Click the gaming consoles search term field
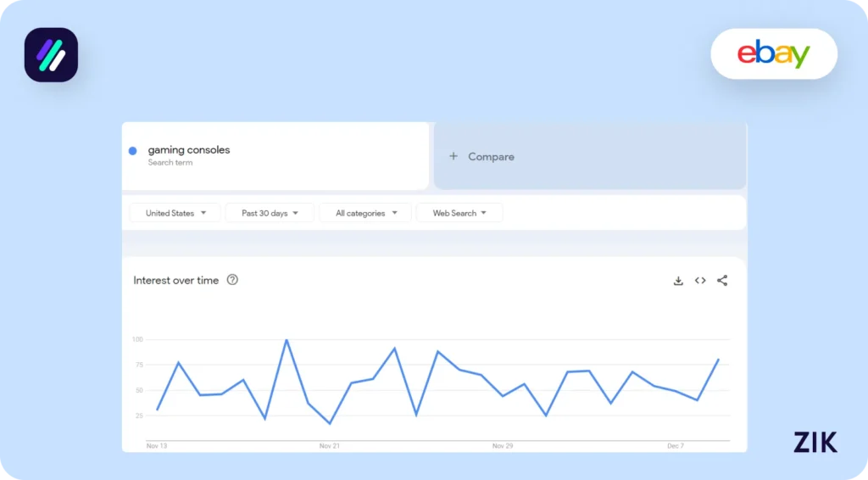 click(x=275, y=155)
